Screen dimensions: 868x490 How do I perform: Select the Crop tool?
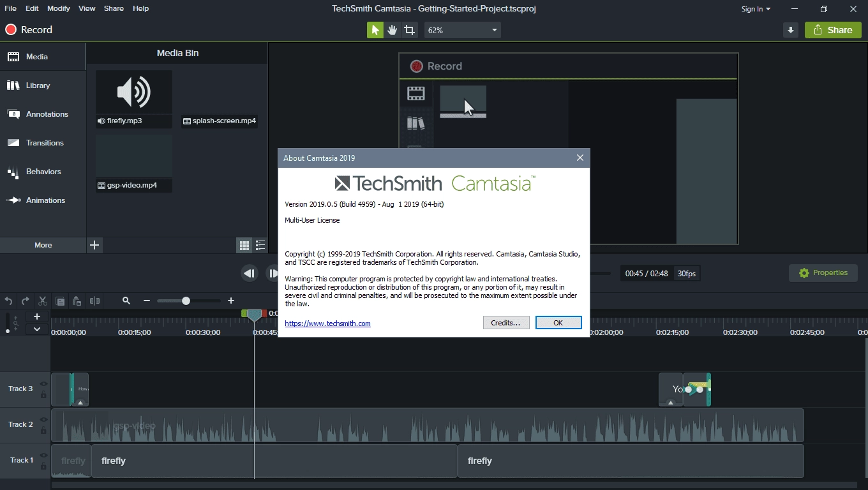pyautogui.click(x=409, y=30)
